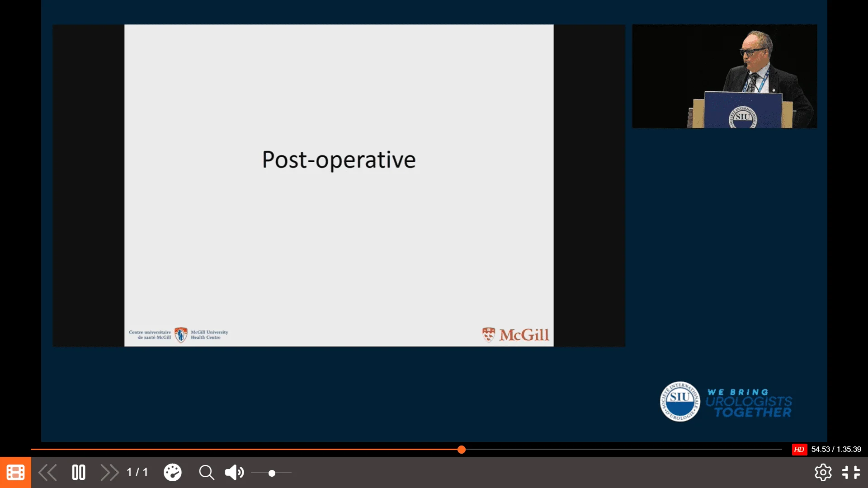Click the magnifying glass search icon
This screenshot has width=868, height=488.
pyautogui.click(x=207, y=473)
